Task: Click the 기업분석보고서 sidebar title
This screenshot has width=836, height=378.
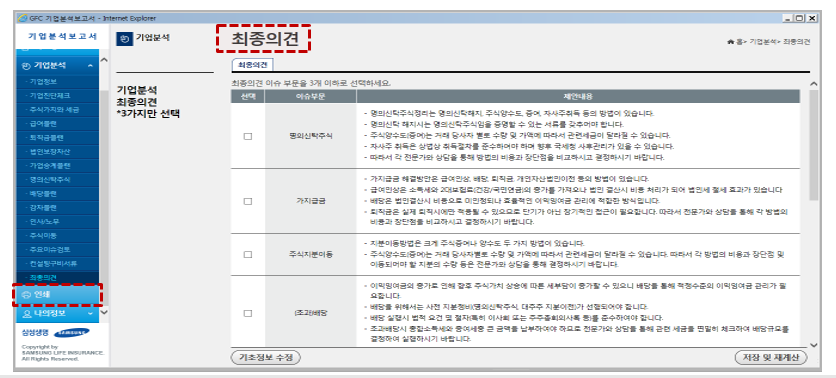Action: pyautogui.click(x=62, y=36)
